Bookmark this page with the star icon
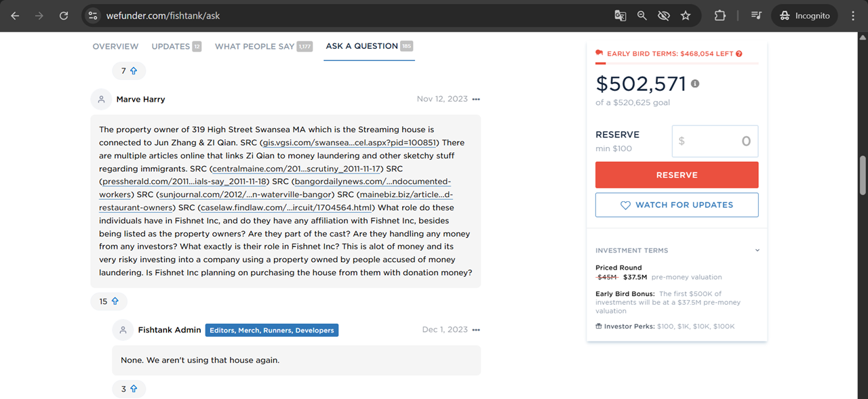868x399 pixels. coord(686,16)
